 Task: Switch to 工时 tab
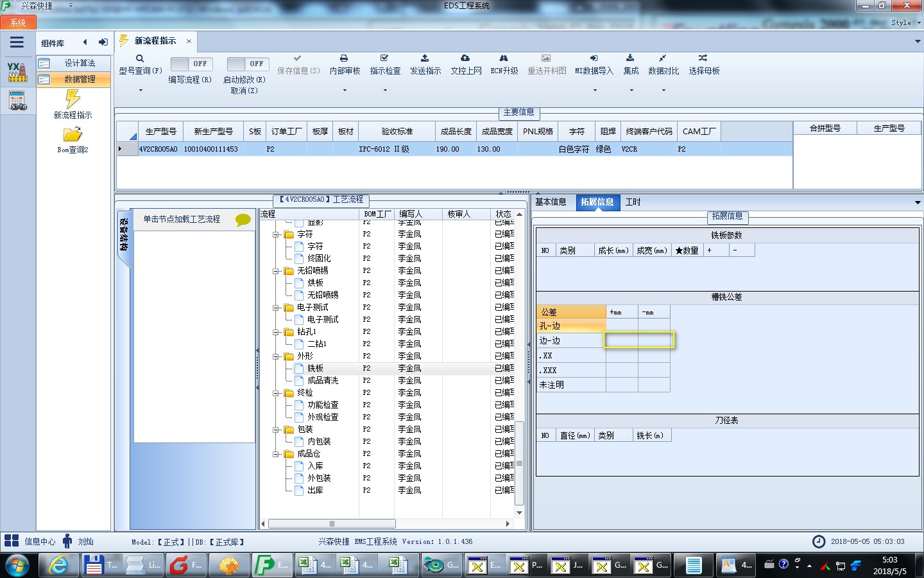[633, 202]
